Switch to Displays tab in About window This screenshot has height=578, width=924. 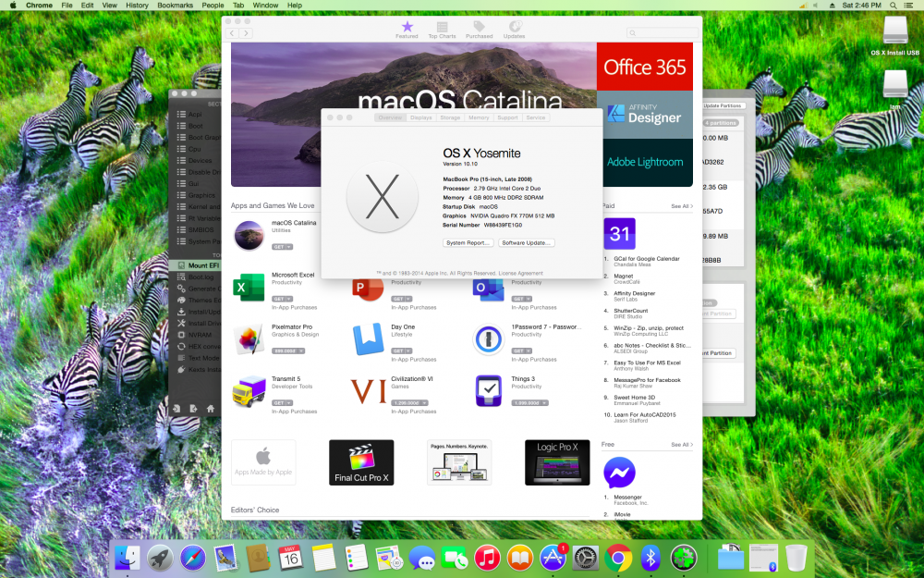[x=420, y=118]
